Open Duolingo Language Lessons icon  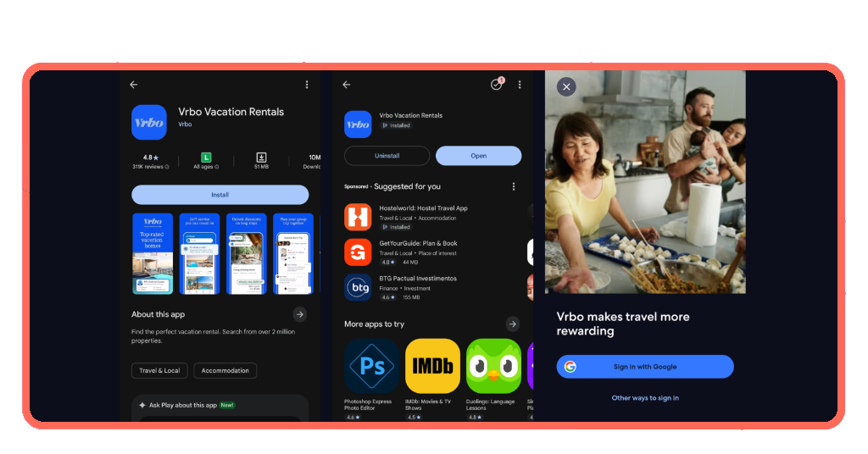tap(493, 366)
